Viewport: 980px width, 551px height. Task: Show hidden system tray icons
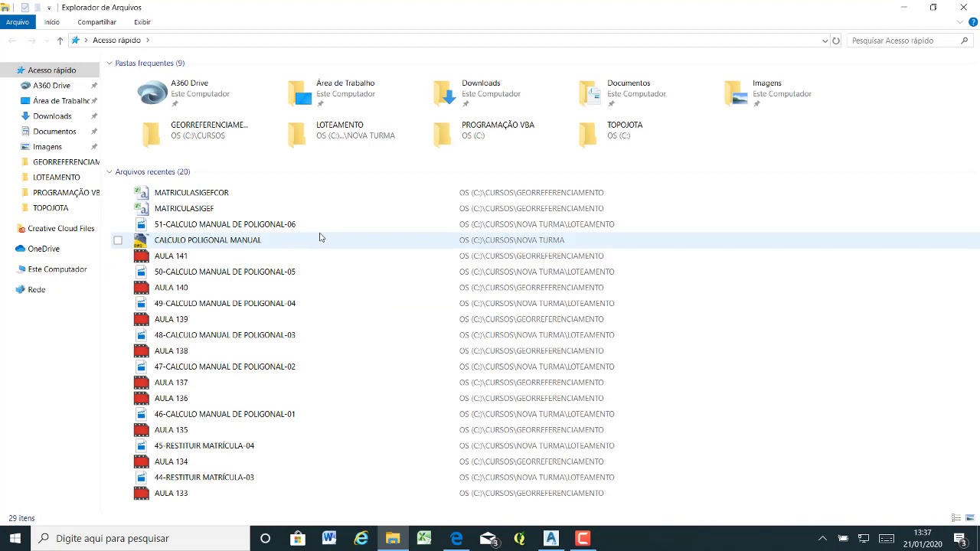pos(822,538)
